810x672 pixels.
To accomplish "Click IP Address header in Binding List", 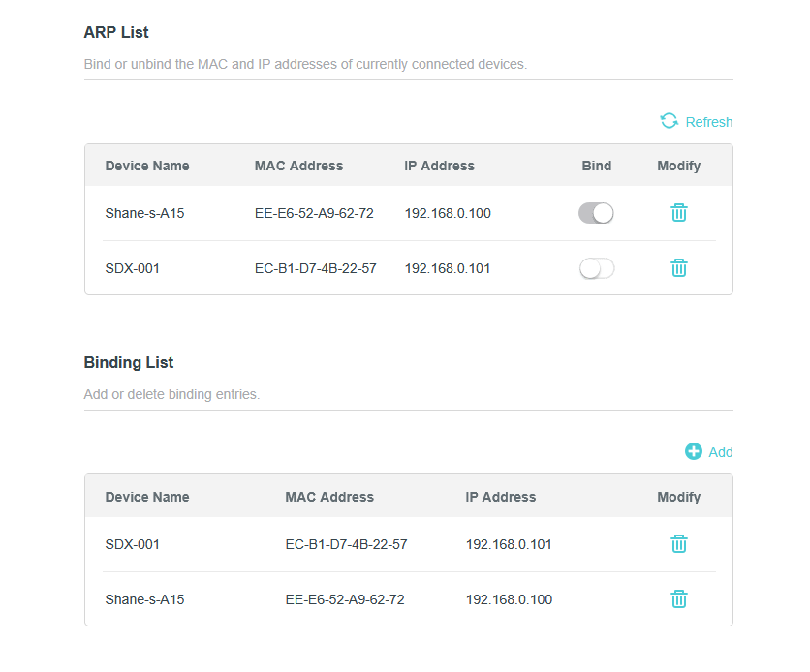I will point(500,497).
